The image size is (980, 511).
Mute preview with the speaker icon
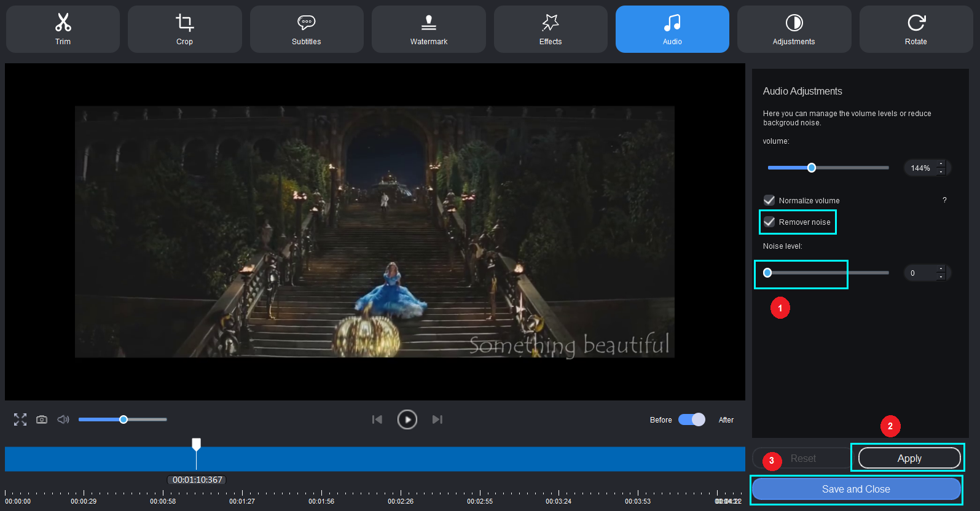tap(63, 419)
